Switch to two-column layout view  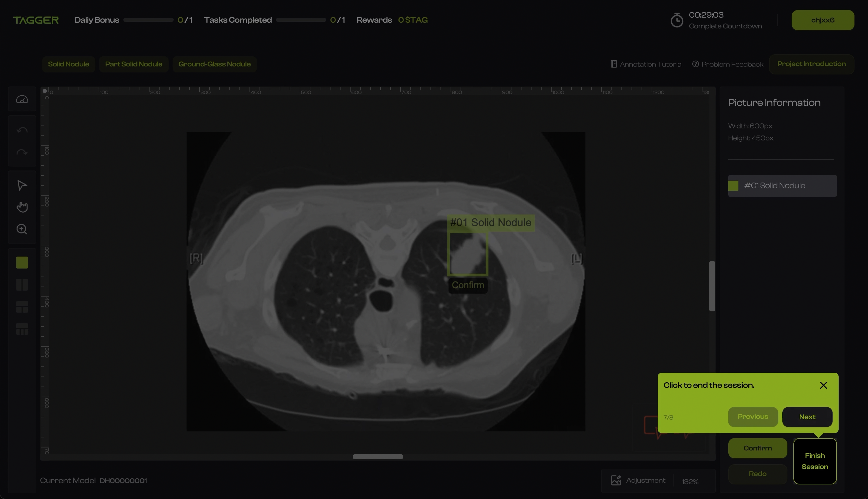22,285
